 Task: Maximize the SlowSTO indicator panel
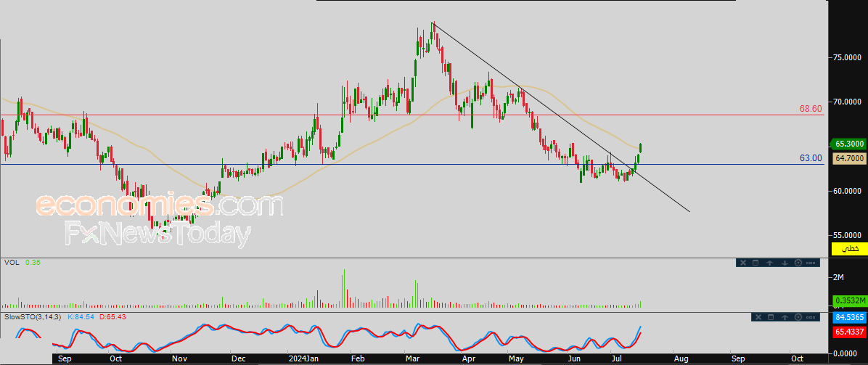(x=769, y=317)
